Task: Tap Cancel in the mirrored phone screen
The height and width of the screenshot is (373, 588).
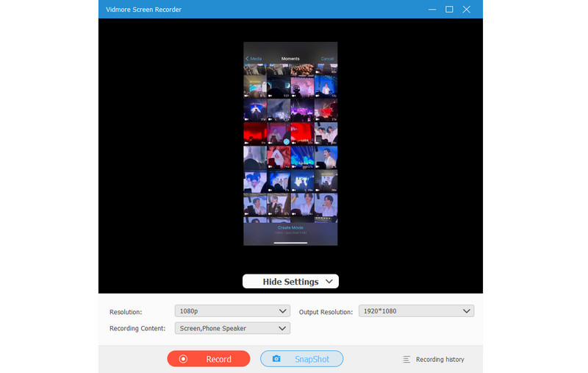Action: [x=327, y=59]
